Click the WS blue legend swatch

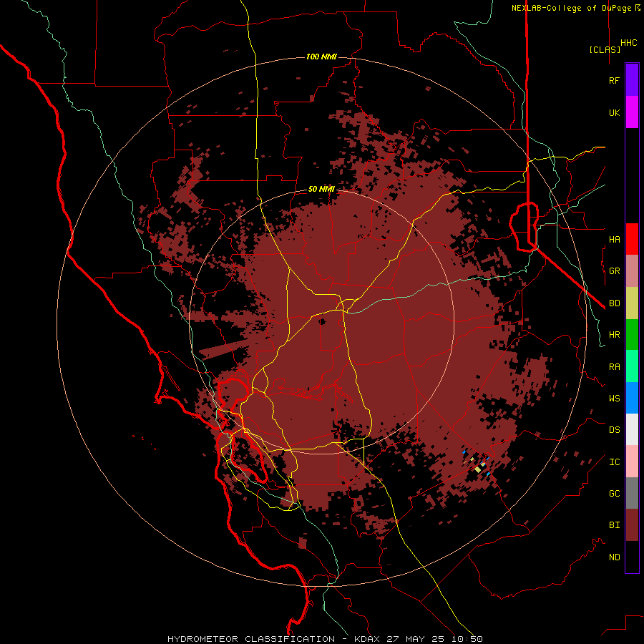coord(632,398)
